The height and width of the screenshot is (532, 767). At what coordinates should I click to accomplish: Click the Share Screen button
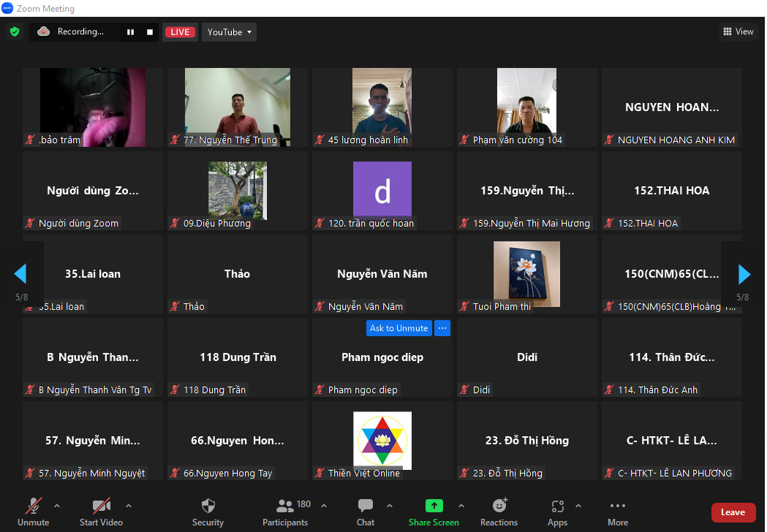(x=434, y=512)
